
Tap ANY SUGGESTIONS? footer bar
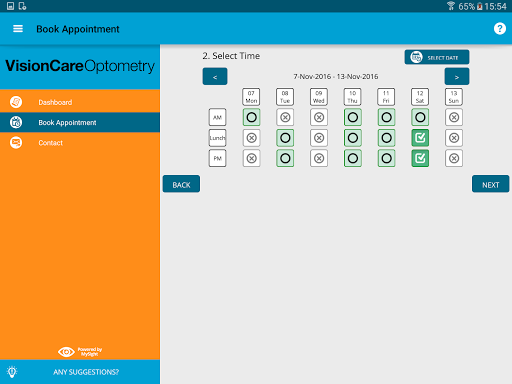pos(80,372)
